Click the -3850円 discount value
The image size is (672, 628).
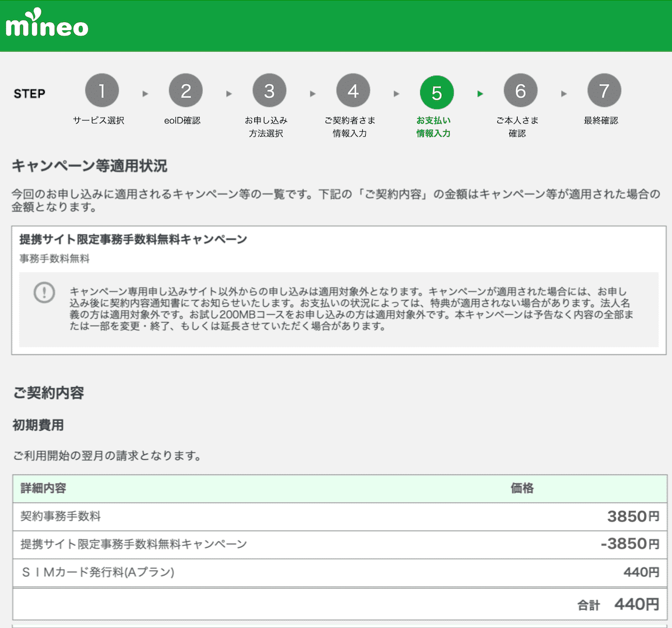[630, 543]
